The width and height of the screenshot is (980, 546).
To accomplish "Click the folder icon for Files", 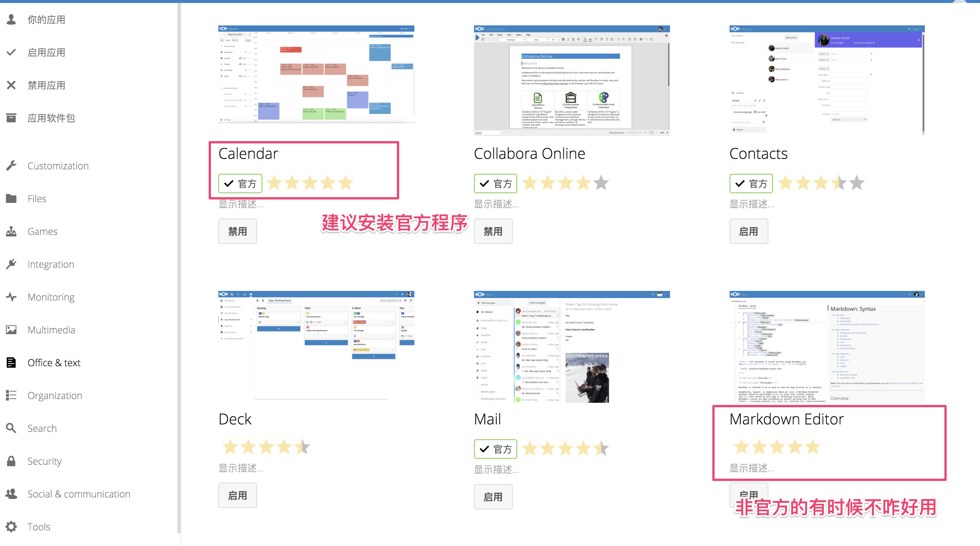I will (11, 198).
